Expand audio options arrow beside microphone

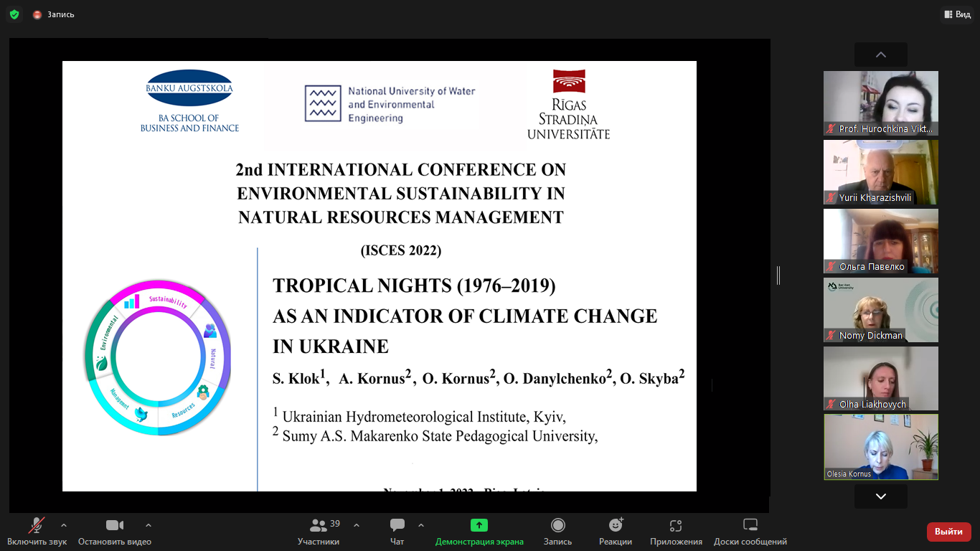tap(64, 525)
